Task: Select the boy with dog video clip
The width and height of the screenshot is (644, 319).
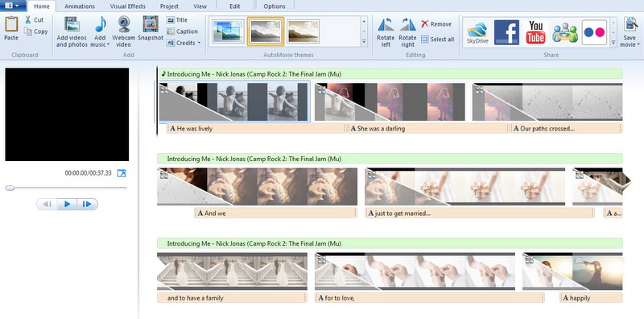Action: pyautogui.click(x=233, y=102)
